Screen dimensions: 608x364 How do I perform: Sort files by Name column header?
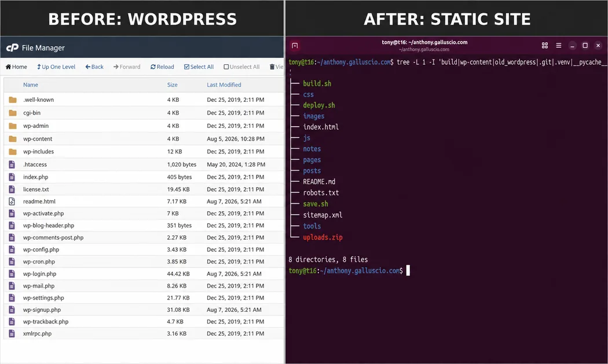(31, 84)
